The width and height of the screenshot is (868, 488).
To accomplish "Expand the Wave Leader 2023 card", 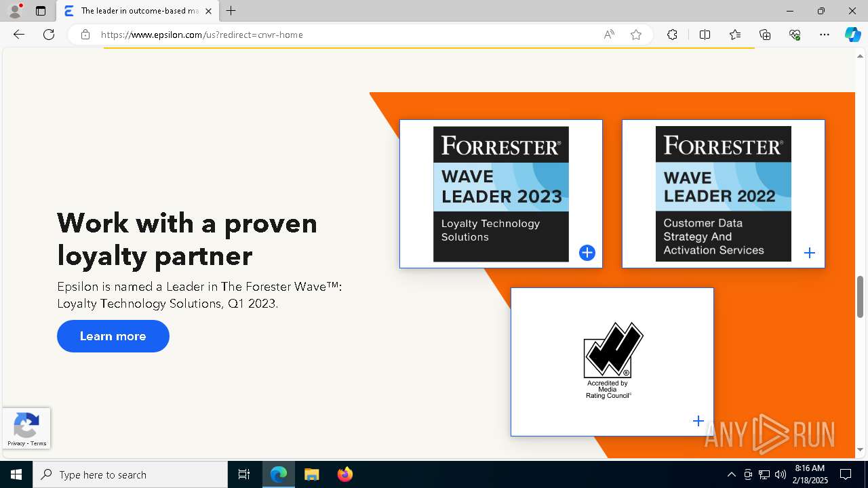I will (587, 253).
